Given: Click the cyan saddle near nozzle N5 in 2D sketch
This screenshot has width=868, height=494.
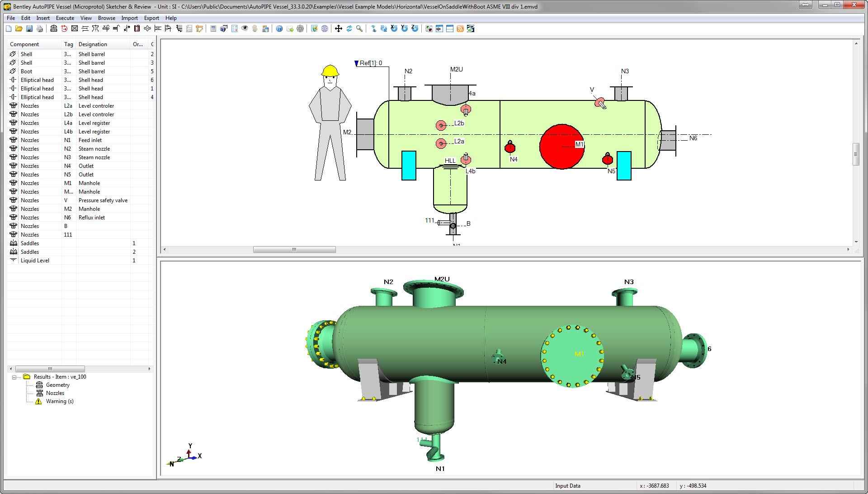Looking at the screenshot, I should (624, 166).
